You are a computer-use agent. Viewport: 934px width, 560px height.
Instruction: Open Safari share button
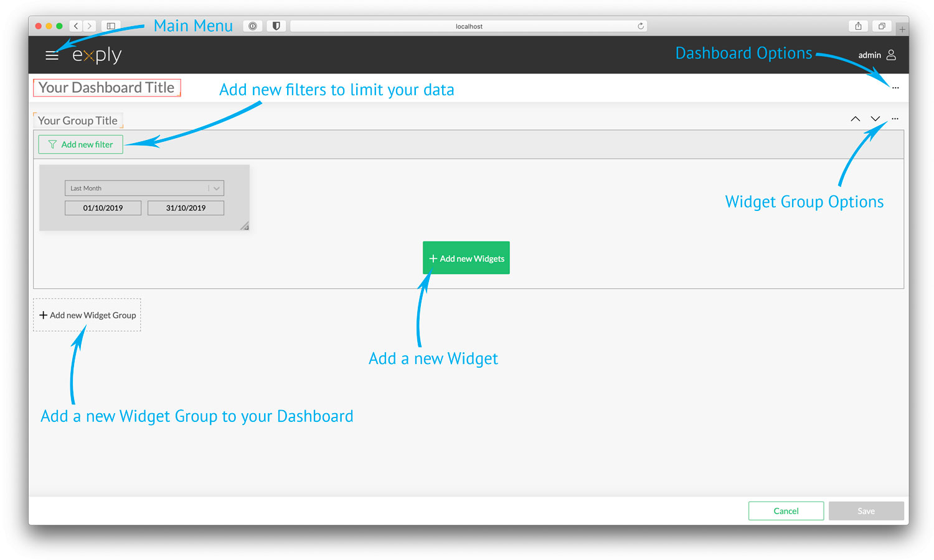pyautogui.click(x=858, y=26)
